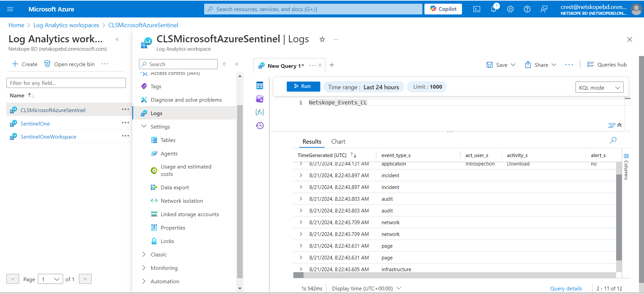Collapse the resource menu with double chevron
Viewport: 644px width, 294px height.
pos(237,64)
